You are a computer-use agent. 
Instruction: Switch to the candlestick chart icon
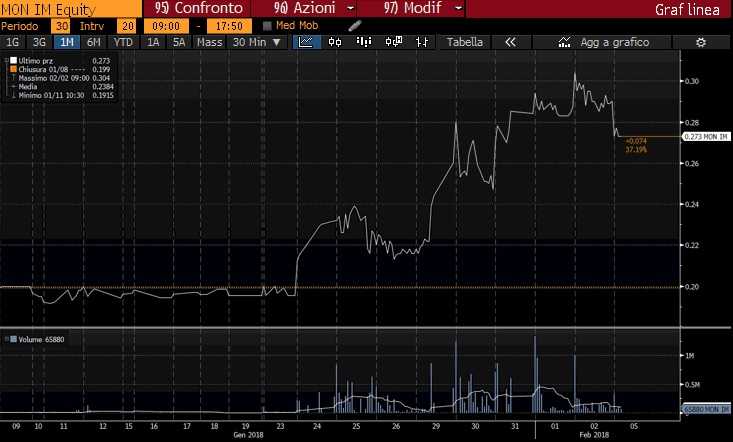pos(335,42)
